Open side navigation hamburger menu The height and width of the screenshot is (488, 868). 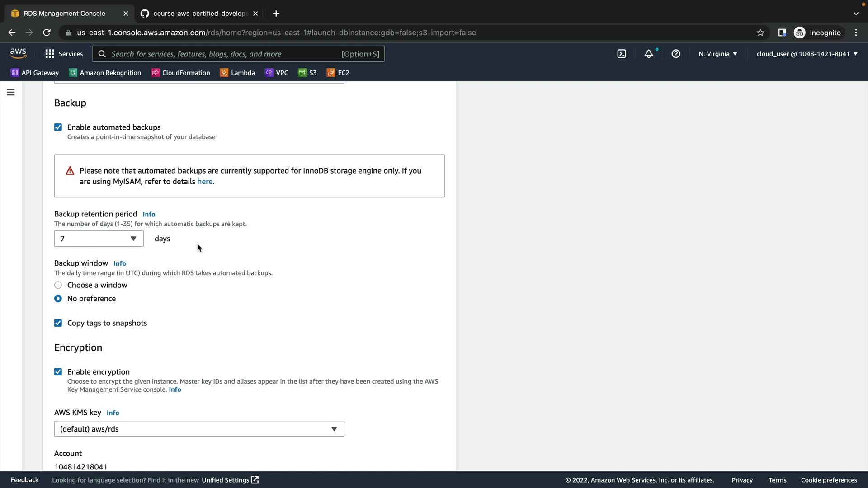coord(11,92)
